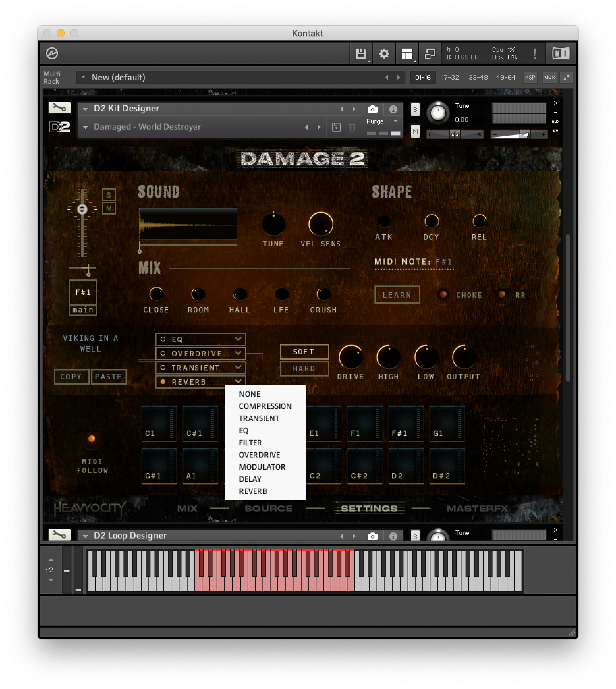Collapse rack with shrink arrows icon

(x=566, y=78)
